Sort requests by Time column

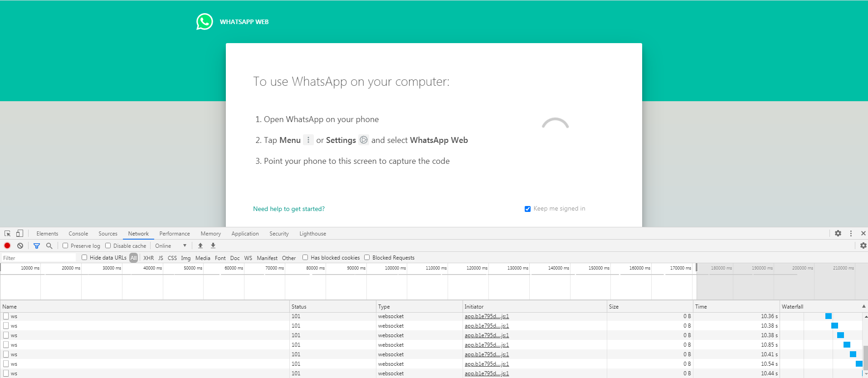tap(736, 306)
